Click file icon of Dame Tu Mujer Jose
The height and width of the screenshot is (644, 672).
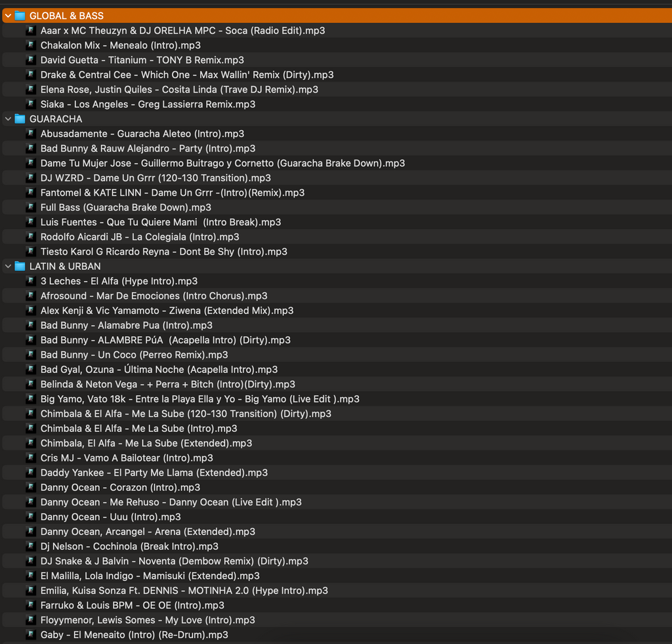[30, 163]
